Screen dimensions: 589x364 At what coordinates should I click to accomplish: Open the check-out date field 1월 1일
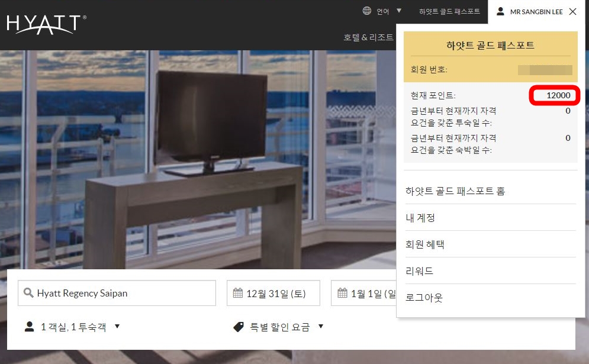pyautogui.click(x=363, y=293)
